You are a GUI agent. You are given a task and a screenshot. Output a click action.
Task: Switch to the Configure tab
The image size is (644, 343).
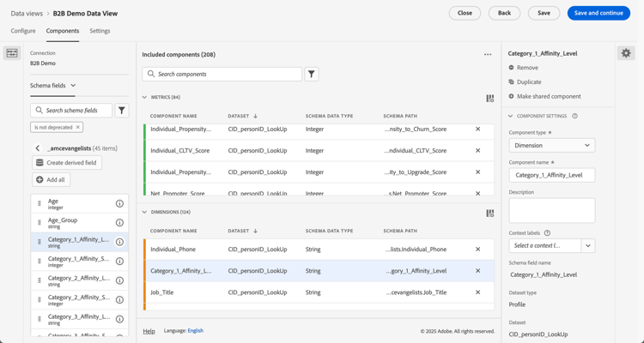(23, 31)
